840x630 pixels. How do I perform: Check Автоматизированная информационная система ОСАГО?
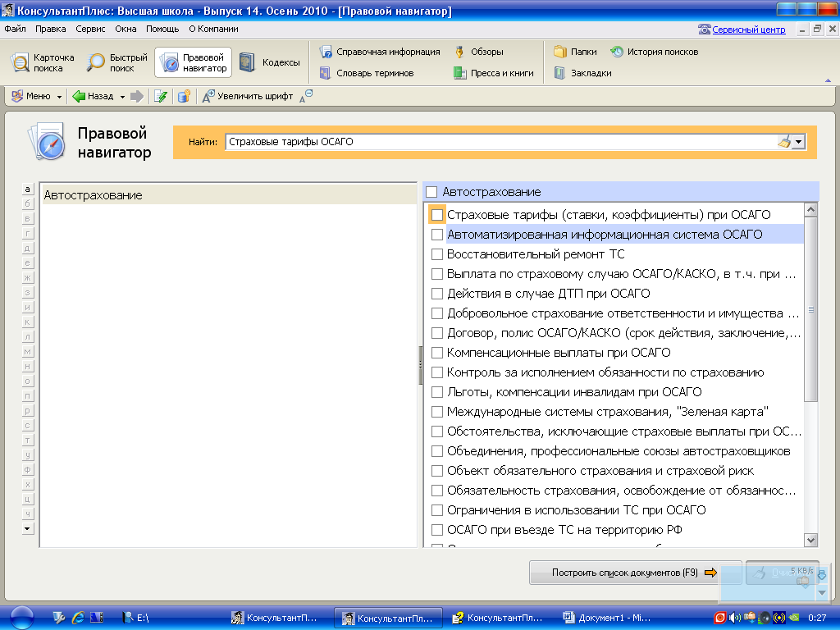[x=437, y=235]
